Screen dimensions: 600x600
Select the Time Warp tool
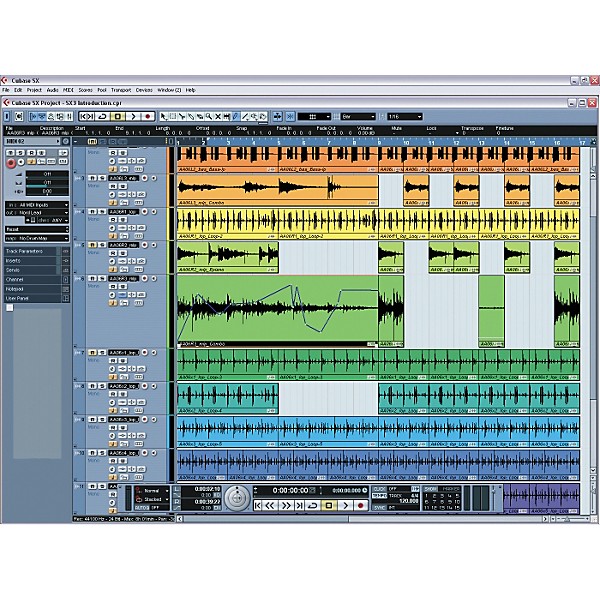point(227,116)
